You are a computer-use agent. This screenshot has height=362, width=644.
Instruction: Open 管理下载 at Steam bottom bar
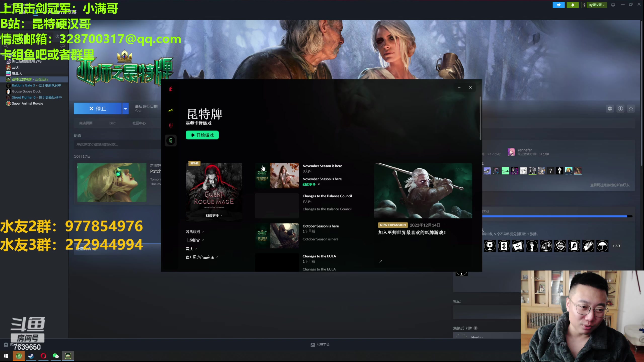(x=320, y=345)
